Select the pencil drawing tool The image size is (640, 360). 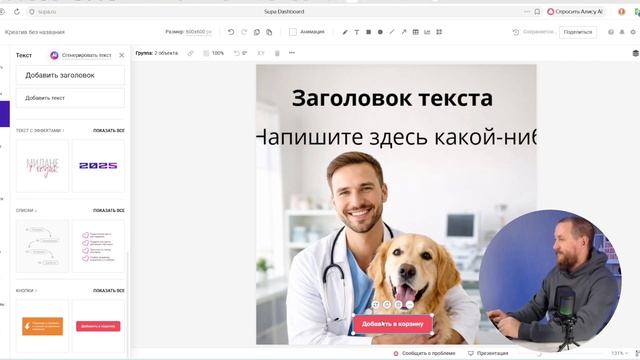tap(345, 32)
